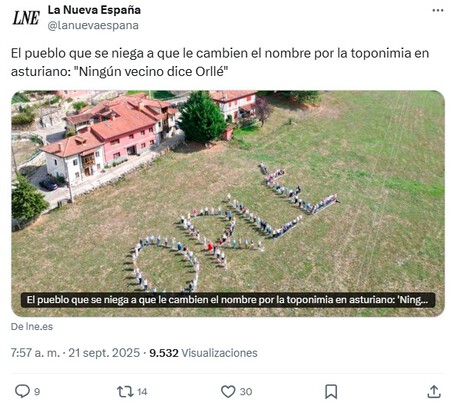This screenshot has height=409, width=450.
Task: Bookmark this tweet from La Nueva España
Action: 331,391
